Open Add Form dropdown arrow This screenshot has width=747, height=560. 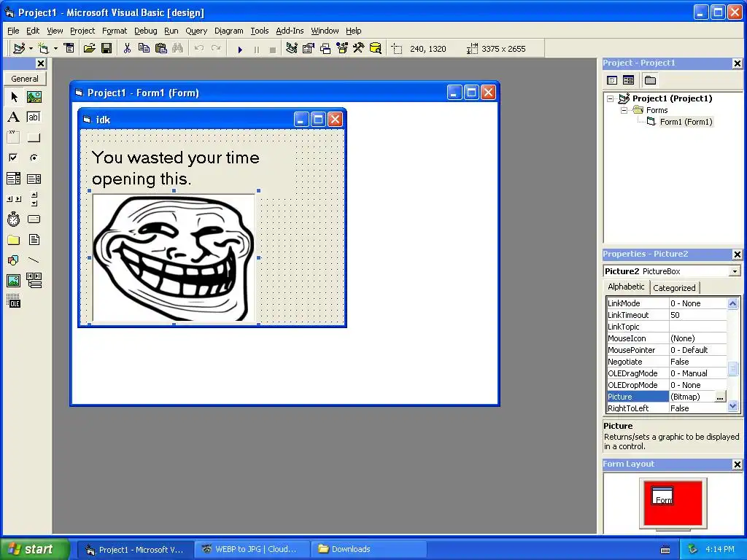[x=55, y=49]
